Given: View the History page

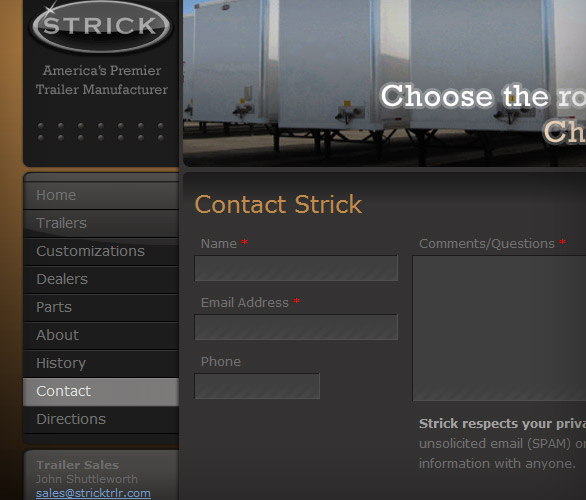Looking at the screenshot, I should coord(101,363).
